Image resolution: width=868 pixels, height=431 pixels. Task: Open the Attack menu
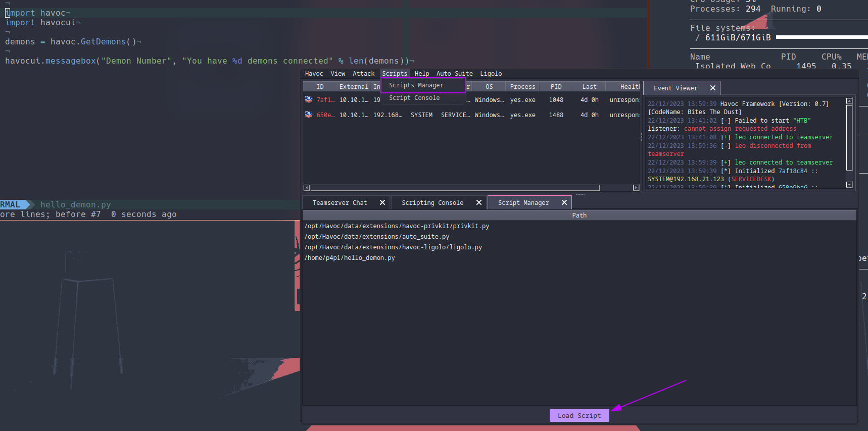[363, 74]
